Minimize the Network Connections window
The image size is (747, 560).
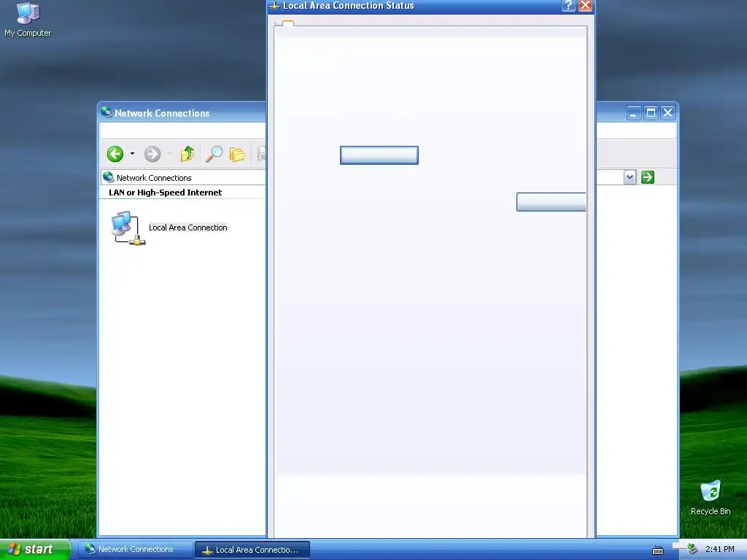(634, 113)
